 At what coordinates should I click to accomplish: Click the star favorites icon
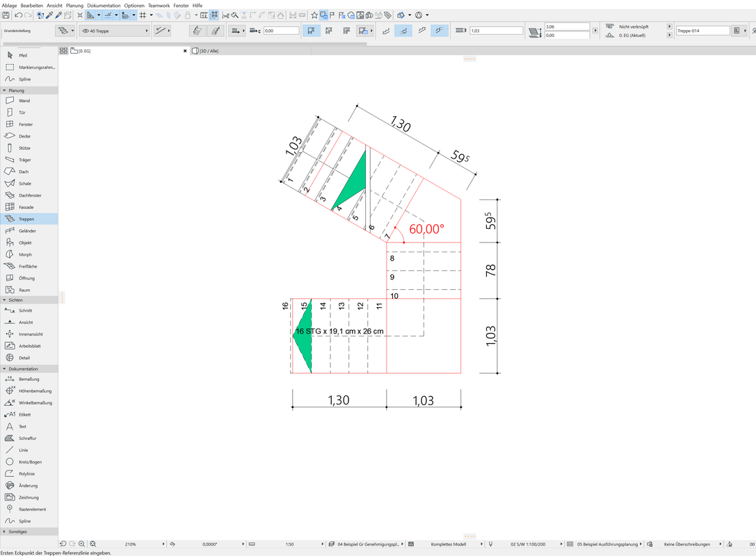pyautogui.click(x=314, y=15)
